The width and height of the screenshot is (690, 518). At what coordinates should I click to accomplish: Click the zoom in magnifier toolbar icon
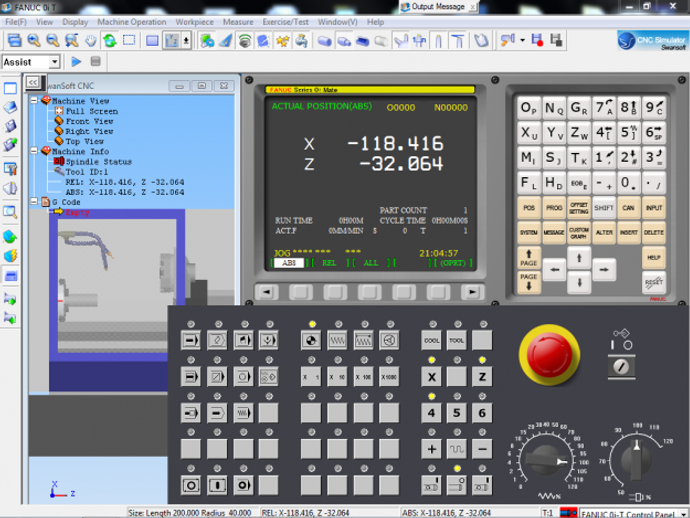click(x=34, y=40)
